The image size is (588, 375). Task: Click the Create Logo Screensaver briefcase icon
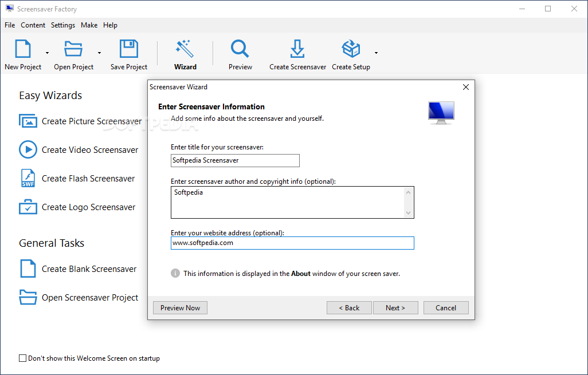point(28,207)
